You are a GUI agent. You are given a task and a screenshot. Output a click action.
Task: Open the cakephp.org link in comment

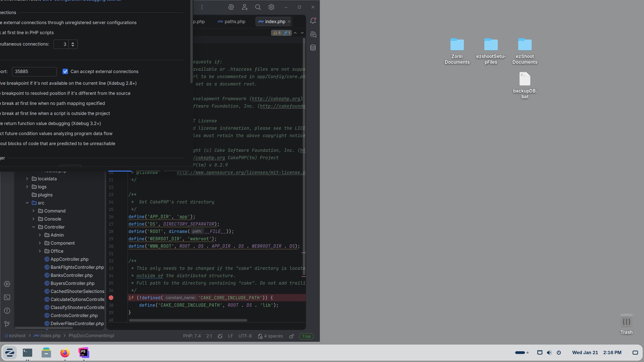276,99
